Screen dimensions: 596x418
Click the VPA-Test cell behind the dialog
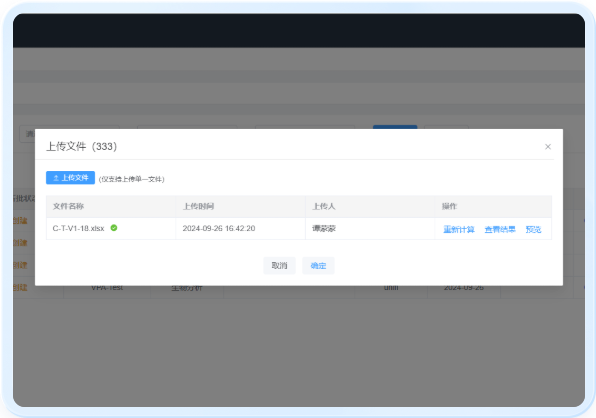point(107,288)
